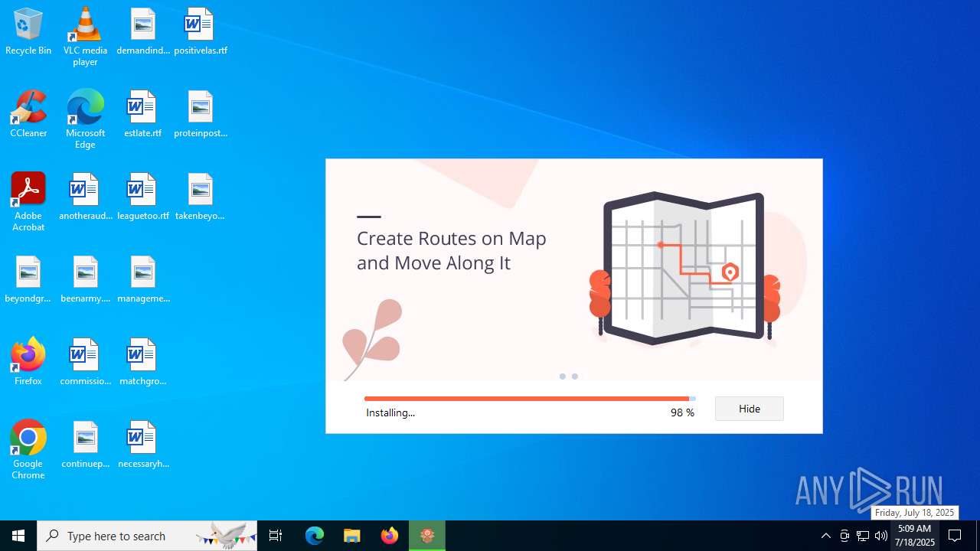Viewport: 980px width, 551px height.
Task: Show hidden system tray icons
Action: point(825,536)
